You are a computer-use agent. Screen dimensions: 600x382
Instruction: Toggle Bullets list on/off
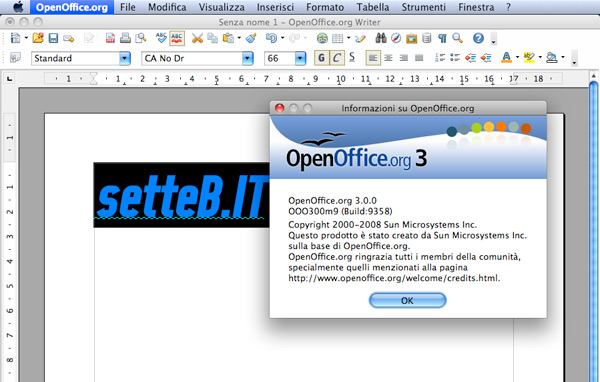[x=455, y=58]
